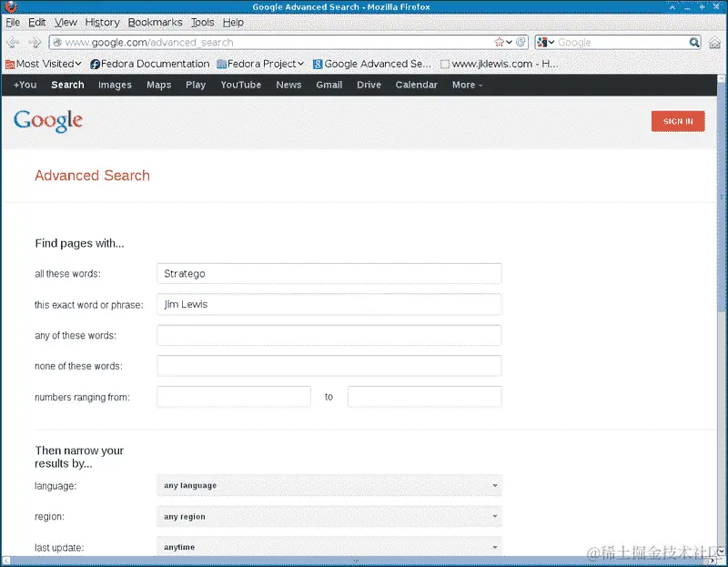
Task: Open the Most Visited bookmarks folder
Action: click(x=43, y=64)
